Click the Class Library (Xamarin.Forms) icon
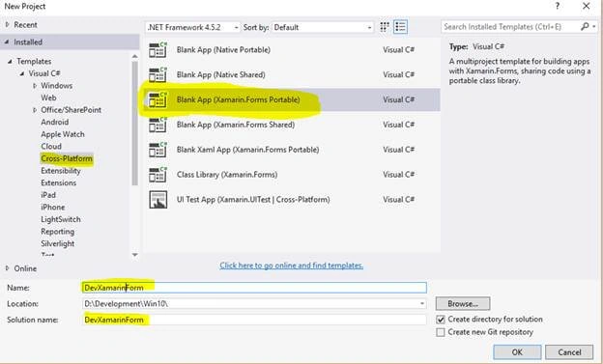 pyautogui.click(x=158, y=175)
